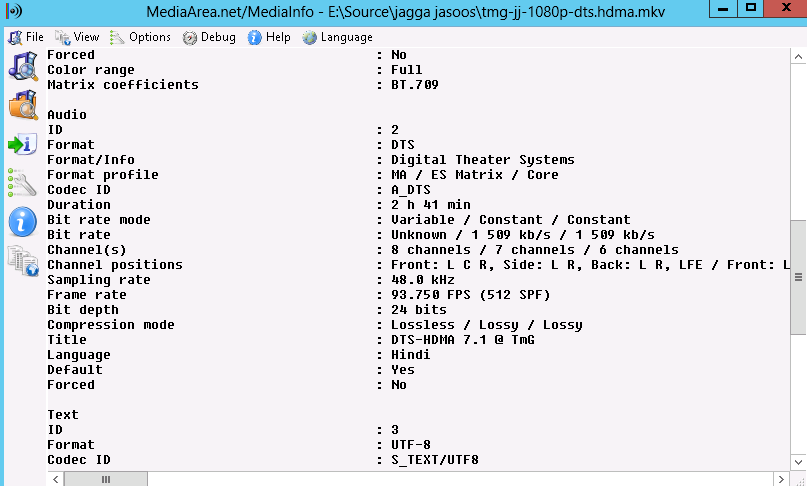Click the Open File sidebar icon
807x486 pixels.
coord(22,67)
